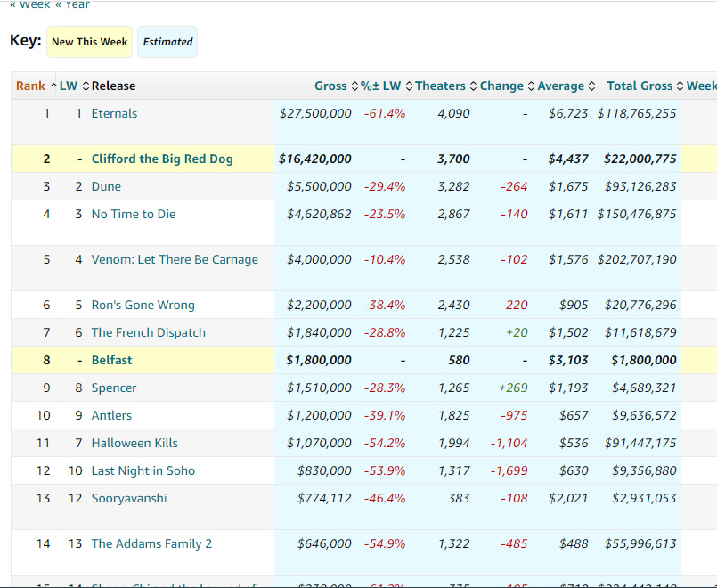Open Venom: Let There Be Carnage link
This screenshot has width=717, height=588.
175,260
